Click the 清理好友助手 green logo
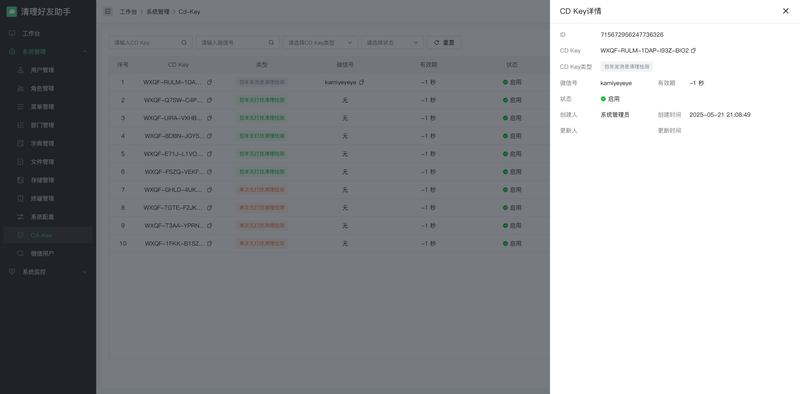This screenshot has width=800, height=394. point(11,12)
